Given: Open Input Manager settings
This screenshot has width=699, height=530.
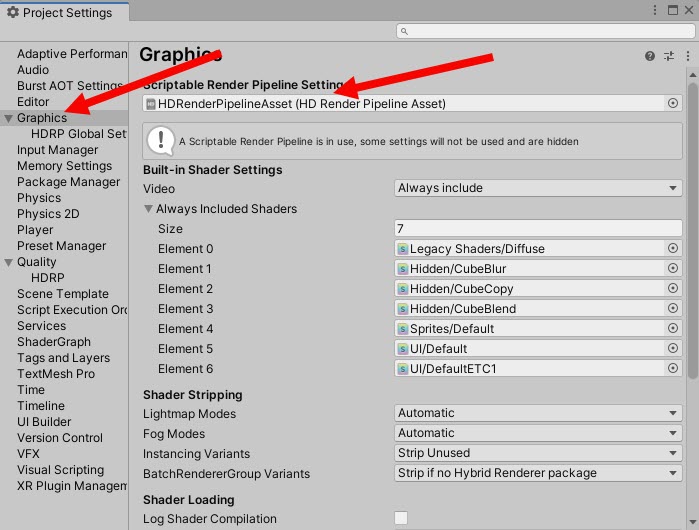Looking at the screenshot, I should [58, 150].
